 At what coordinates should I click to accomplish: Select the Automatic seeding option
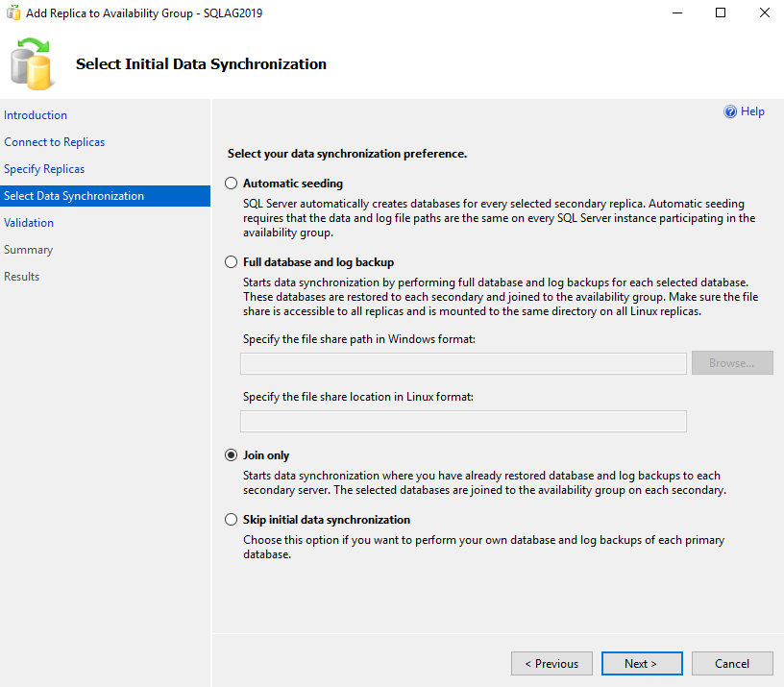pyautogui.click(x=231, y=183)
